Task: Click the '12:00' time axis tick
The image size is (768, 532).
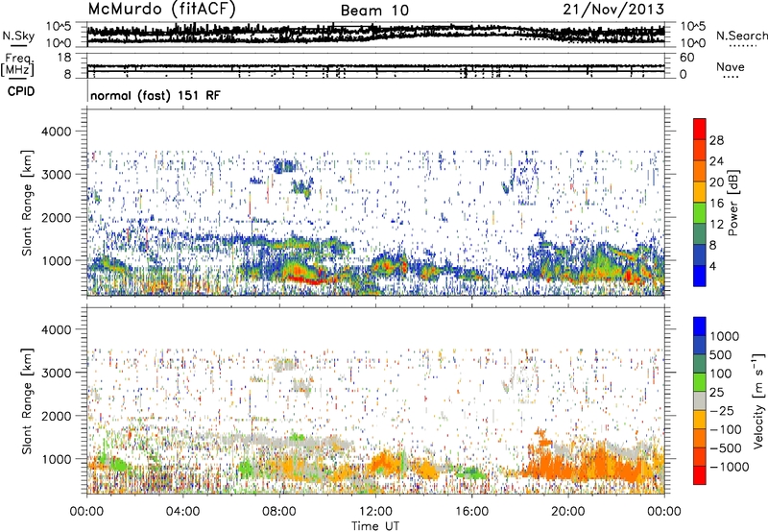Action: pyautogui.click(x=375, y=511)
